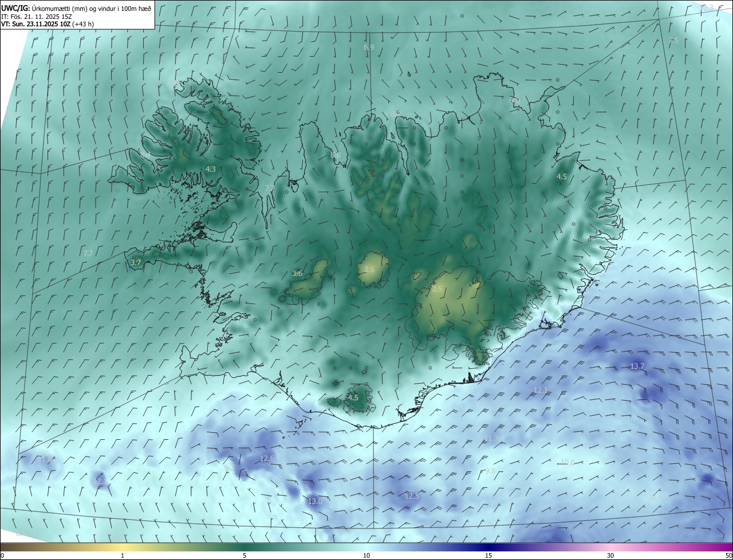Image resolution: width=733 pixels, height=560 pixels.
Task: Click the 2.6 value on the central glacier
Action: 369,270
